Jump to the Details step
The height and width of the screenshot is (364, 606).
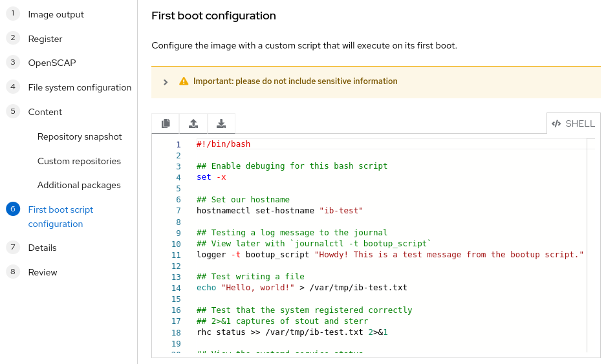[42, 248]
